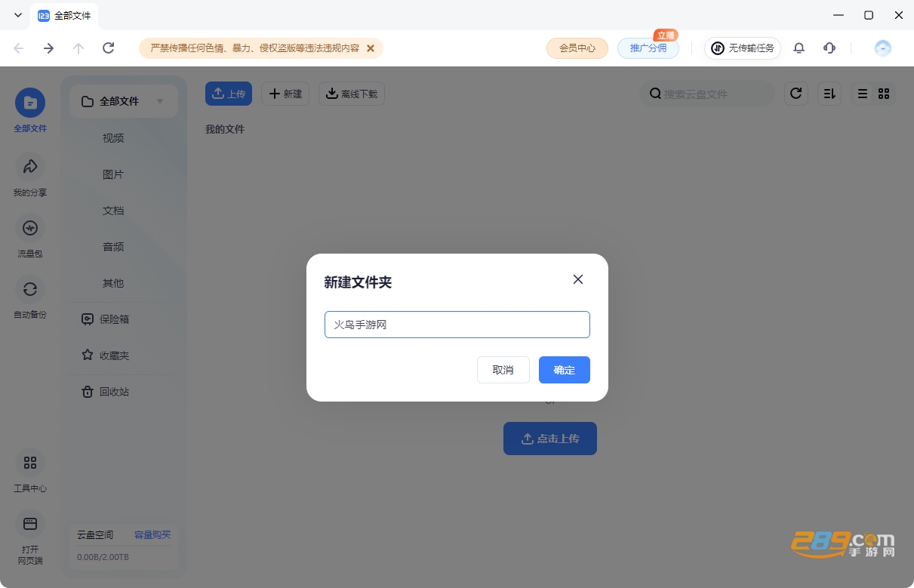Select the 视频 category
914x588 pixels.
[113, 138]
